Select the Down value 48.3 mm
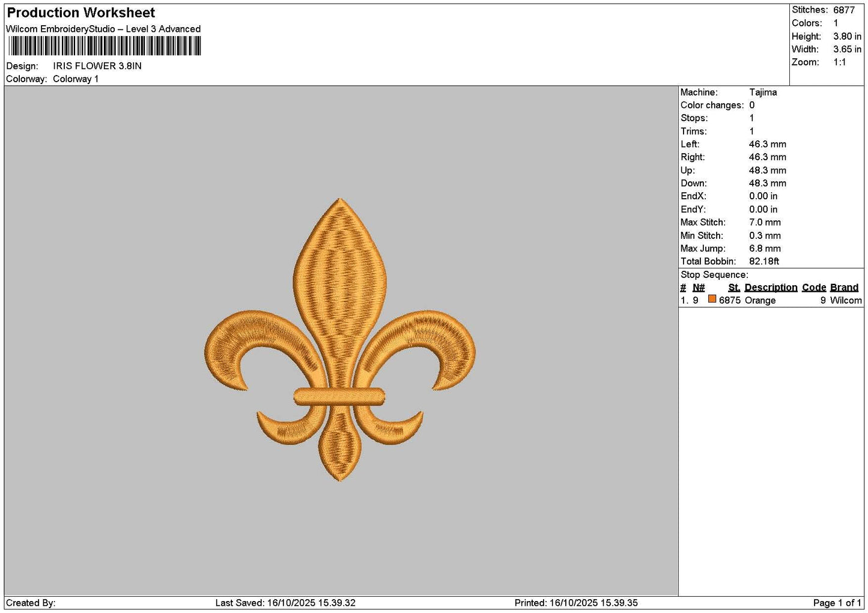 click(x=768, y=183)
